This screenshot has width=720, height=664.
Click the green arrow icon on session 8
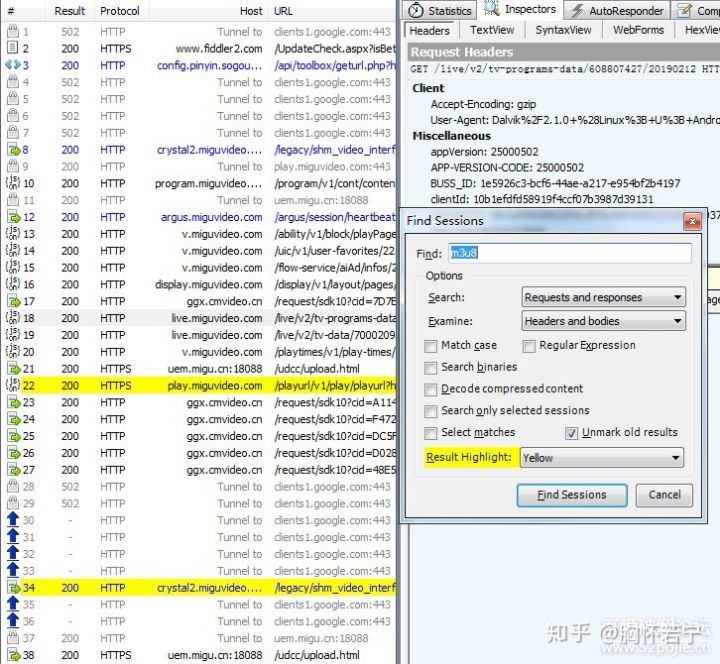[12, 150]
